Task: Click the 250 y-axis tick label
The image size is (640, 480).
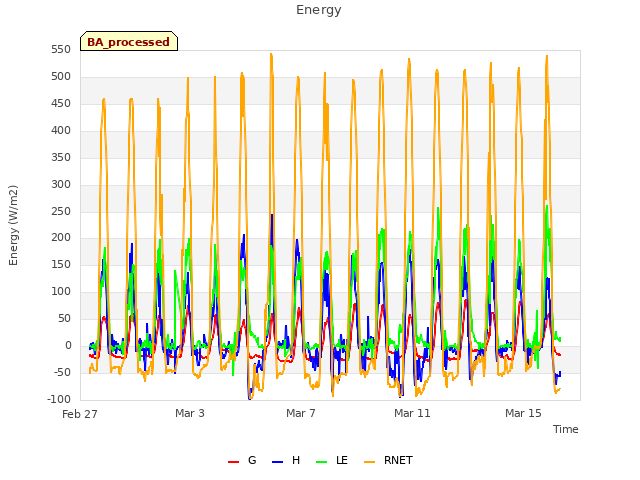Action: [x=61, y=211]
